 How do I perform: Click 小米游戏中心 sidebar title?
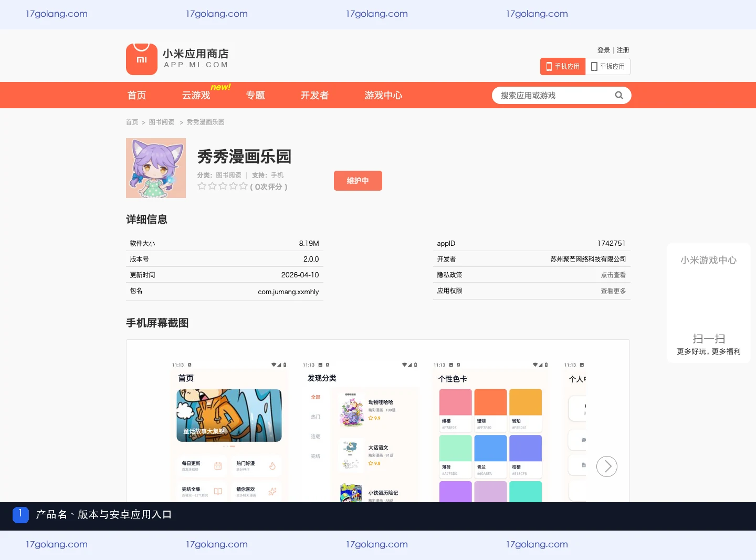tap(709, 260)
